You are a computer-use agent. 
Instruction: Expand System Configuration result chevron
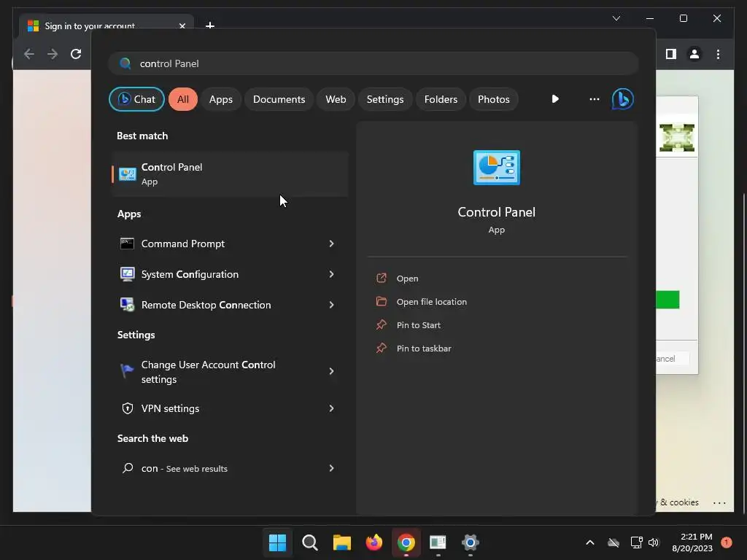tap(332, 274)
